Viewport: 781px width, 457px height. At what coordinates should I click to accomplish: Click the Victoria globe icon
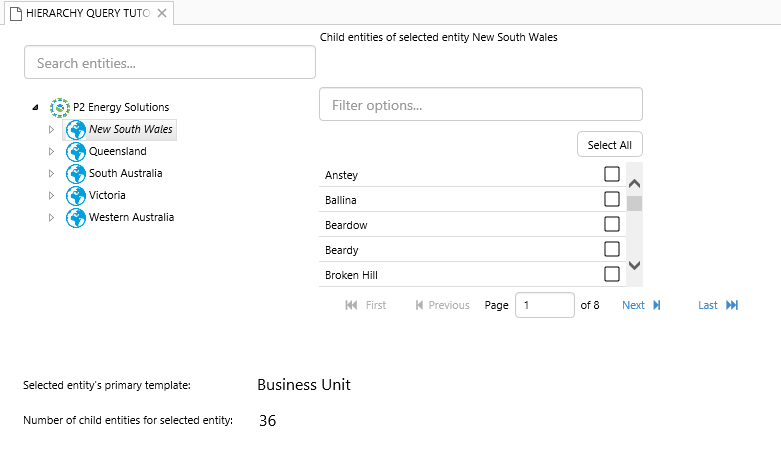click(x=76, y=196)
